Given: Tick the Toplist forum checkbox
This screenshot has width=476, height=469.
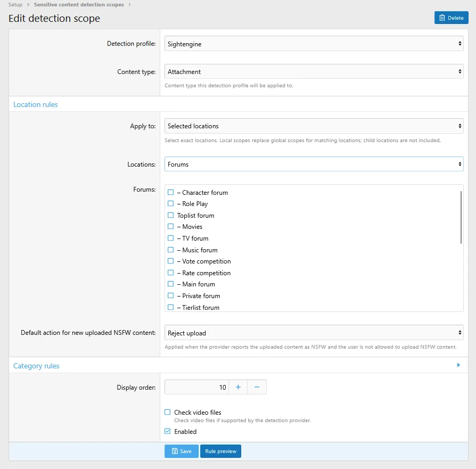Looking at the screenshot, I should pyautogui.click(x=170, y=215).
